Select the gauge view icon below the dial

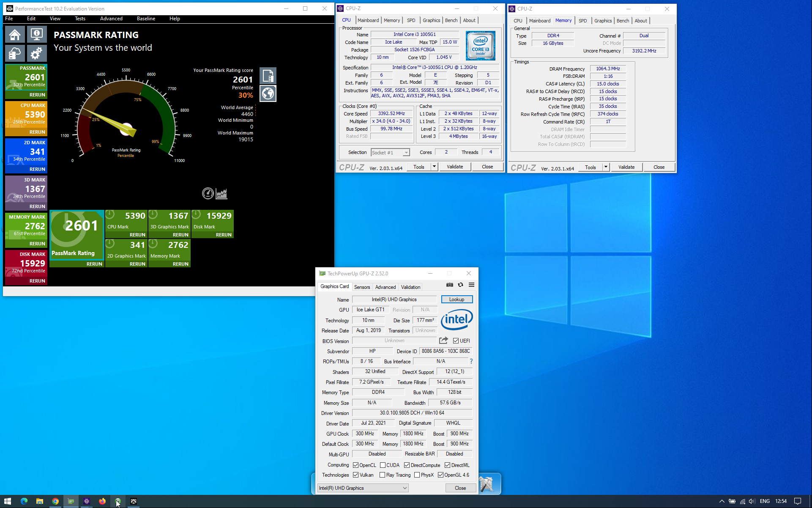tap(208, 193)
